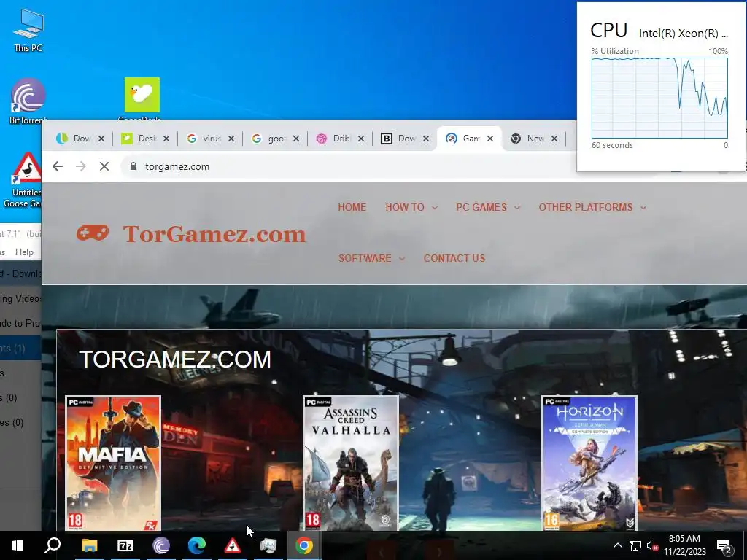Click the TorGamez.com site title

pyautogui.click(x=214, y=234)
